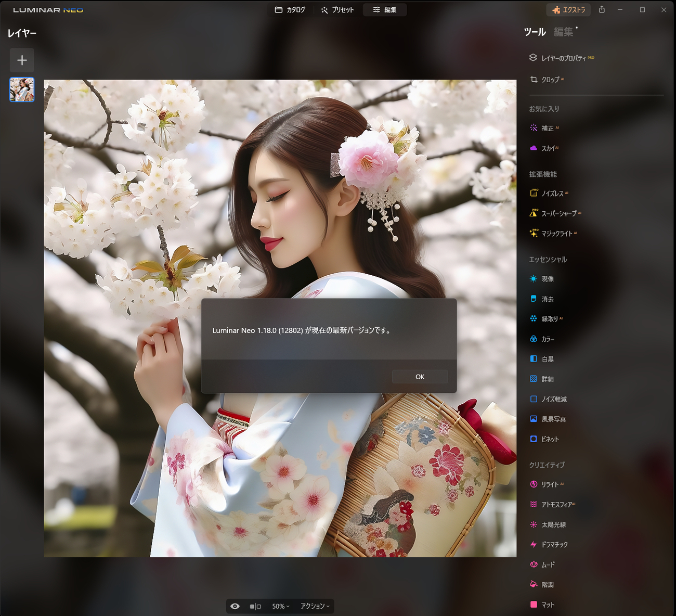Open the マット tool
Screen dimensions: 676x616
(x=542, y=605)
